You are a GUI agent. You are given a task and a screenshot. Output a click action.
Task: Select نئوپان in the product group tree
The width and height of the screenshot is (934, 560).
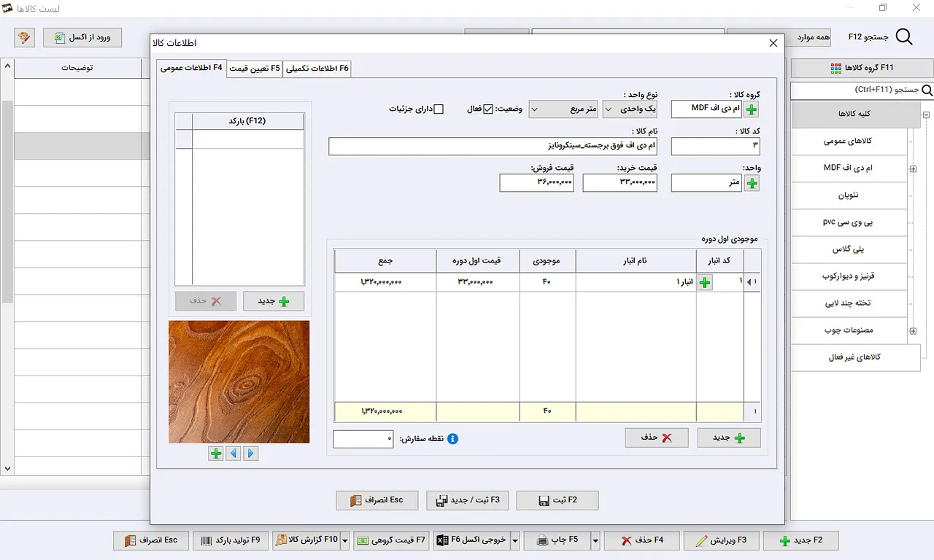click(x=849, y=195)
